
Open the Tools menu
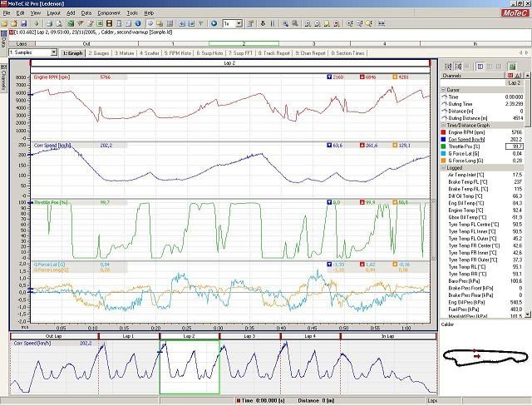[132, 13]
